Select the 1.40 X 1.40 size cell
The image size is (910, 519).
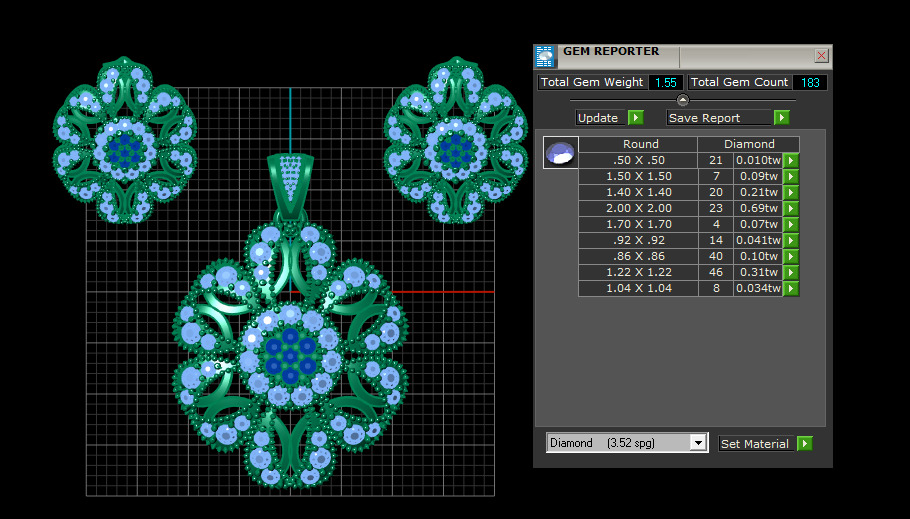tap(638, 192)
